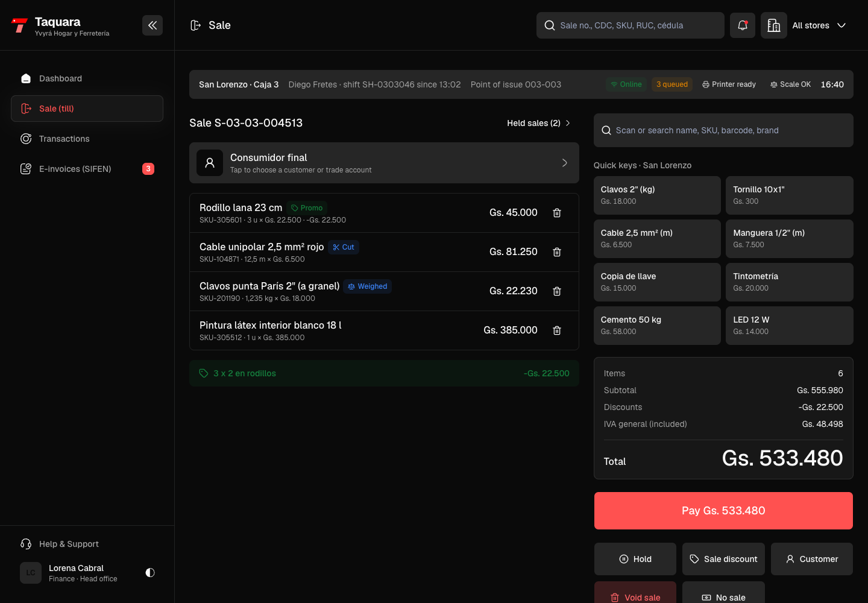Click the 3 x 2 en rodillos promo row

click(384, 373)
